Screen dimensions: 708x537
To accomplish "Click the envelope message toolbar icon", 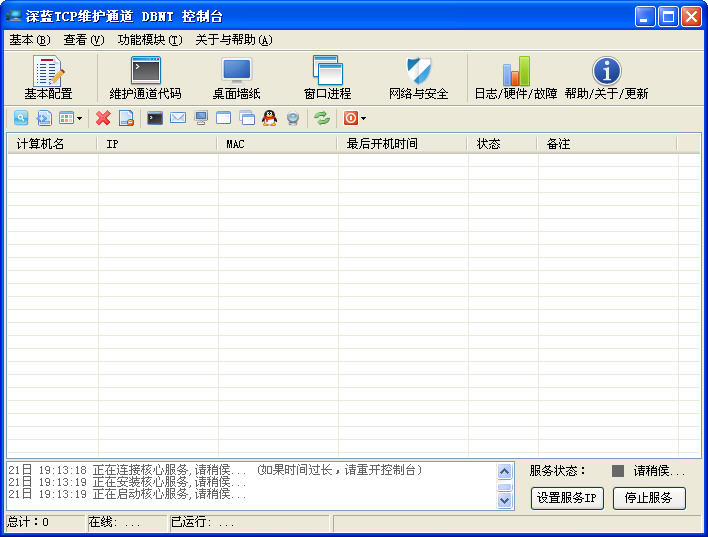I will click(x=178, y=118).
